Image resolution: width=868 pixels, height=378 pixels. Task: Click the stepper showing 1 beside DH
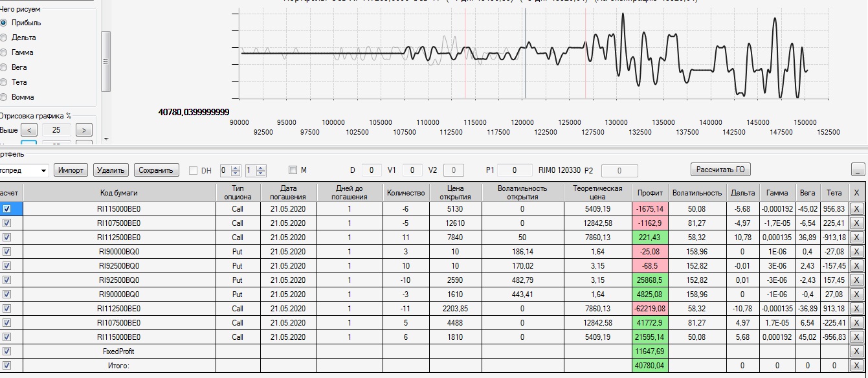[x=256, y=171]
